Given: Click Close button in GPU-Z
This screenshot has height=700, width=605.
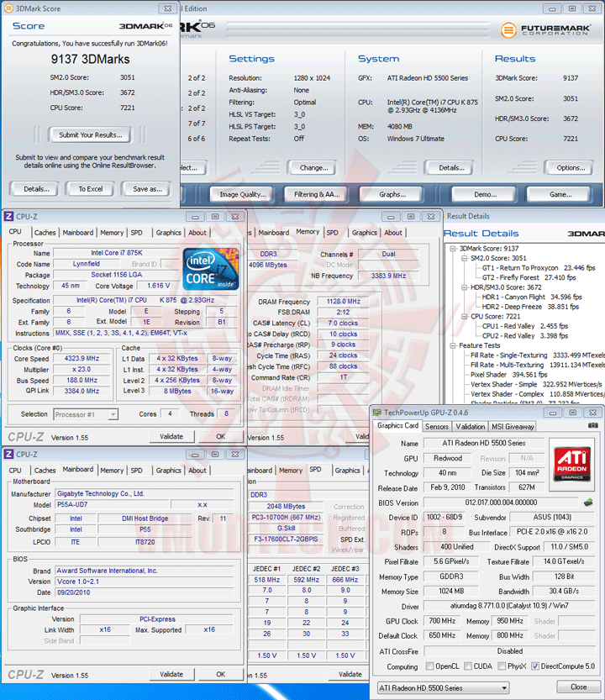Looking at the screenshot, I should coord(578,687).
